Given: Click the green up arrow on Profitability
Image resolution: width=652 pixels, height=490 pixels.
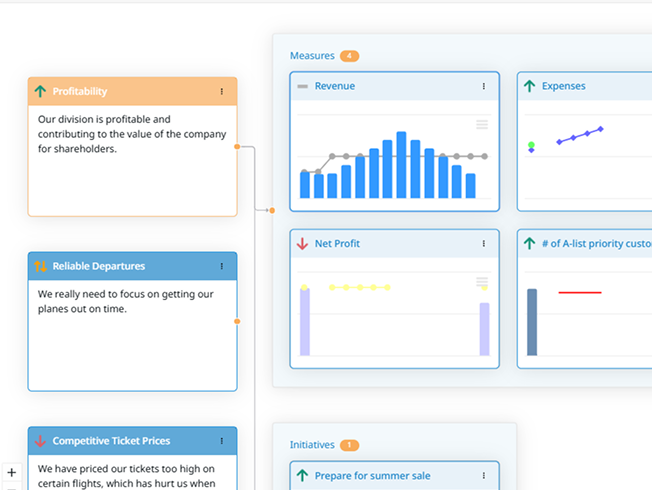Looking at the screenshot, I should [x=40, y=91].
